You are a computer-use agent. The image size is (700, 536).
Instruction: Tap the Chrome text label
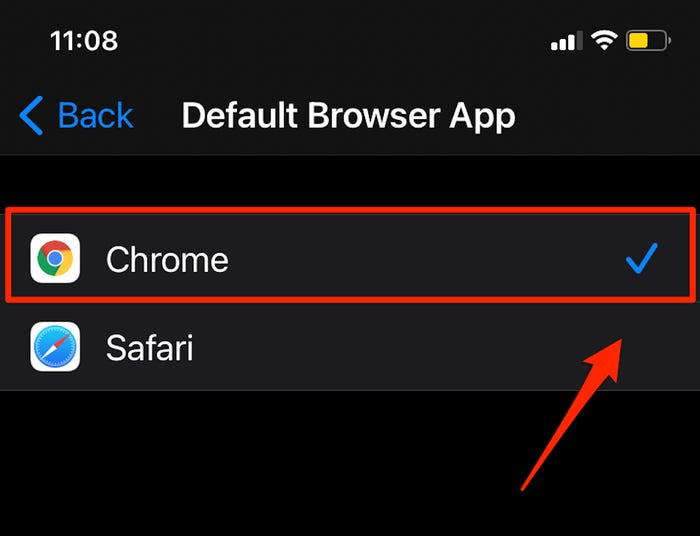[x=167, y=260]
